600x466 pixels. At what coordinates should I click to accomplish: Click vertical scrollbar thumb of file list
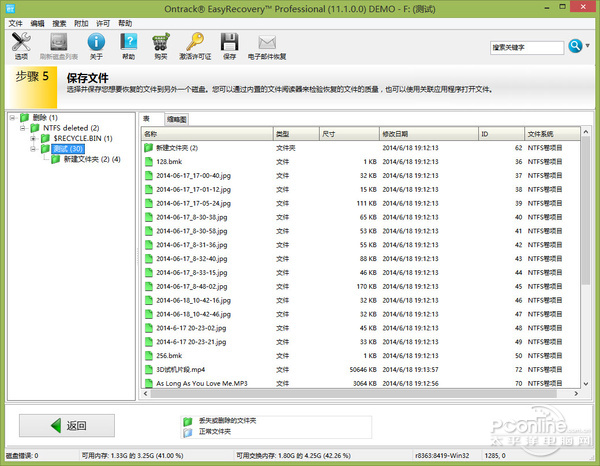tap(585, 210)
